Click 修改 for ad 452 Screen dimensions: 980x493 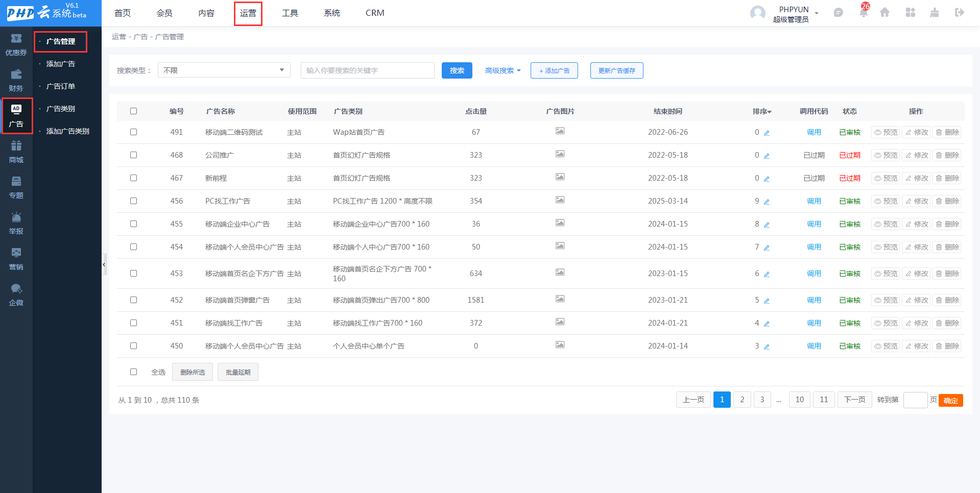916,300
